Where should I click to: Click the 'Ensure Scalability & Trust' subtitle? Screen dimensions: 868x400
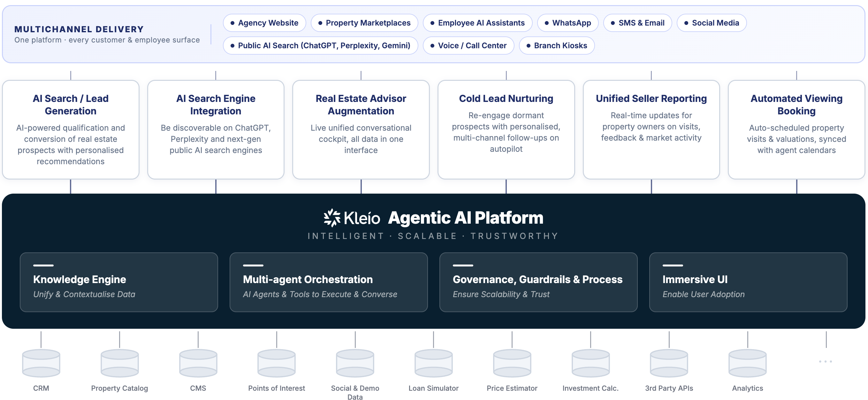(x=501, y=294)
